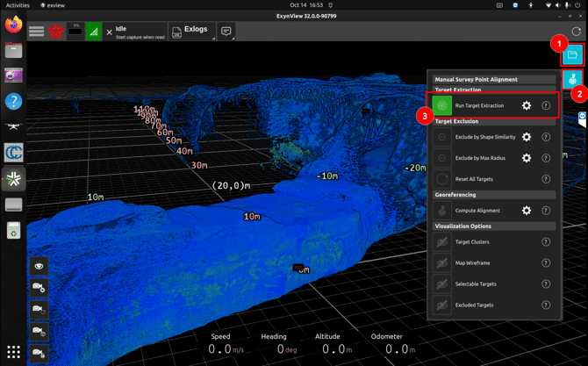Screen dimensions: 588x366
Task: Open the survey point alignment tool icon
Action: tap(572, 80)
